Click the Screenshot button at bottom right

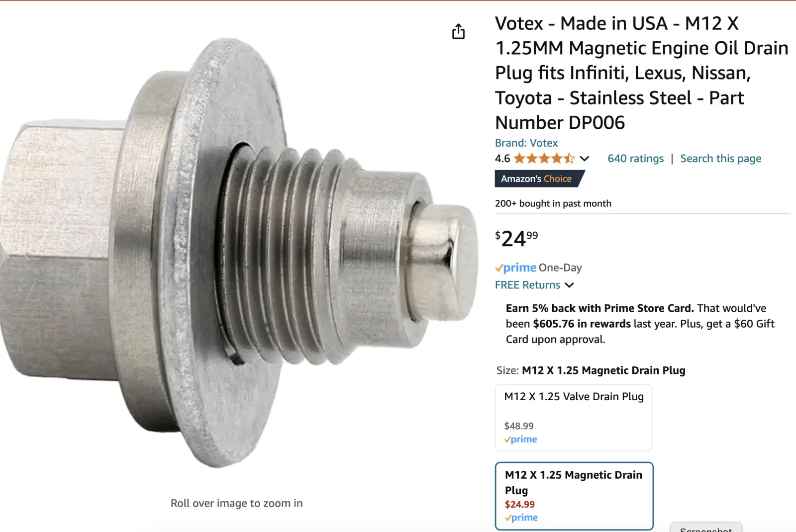coord(706,528)
